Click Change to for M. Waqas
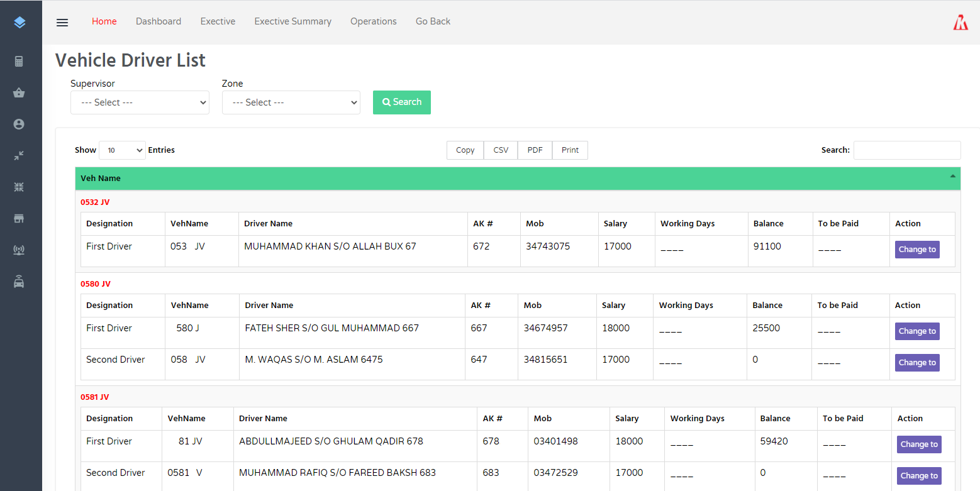 [917, 363]
